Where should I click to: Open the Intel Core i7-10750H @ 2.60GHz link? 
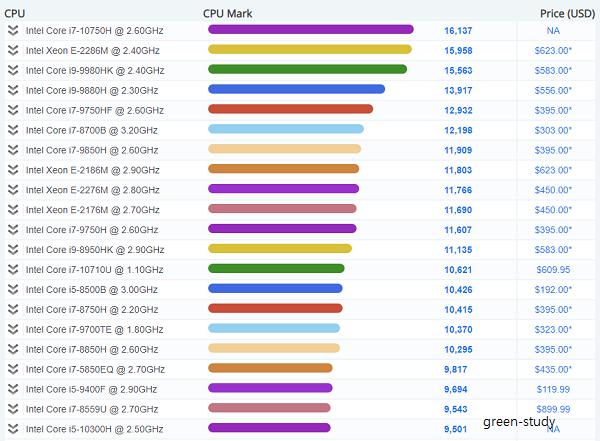pyautogui.click(x=95, y=31)
